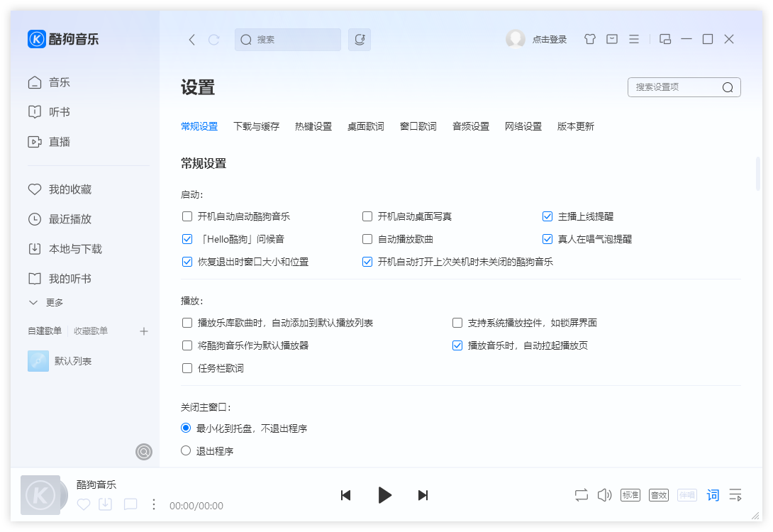The height and width of the screenshot is (532, 773).
Task: Click the user avatar icon
Action: coord(515,39)
